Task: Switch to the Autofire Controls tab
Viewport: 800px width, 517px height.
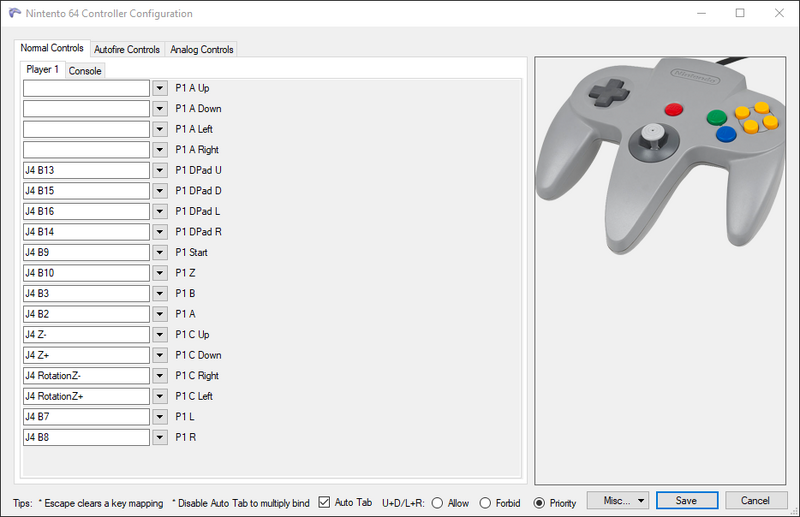Action: click(127, 49)
